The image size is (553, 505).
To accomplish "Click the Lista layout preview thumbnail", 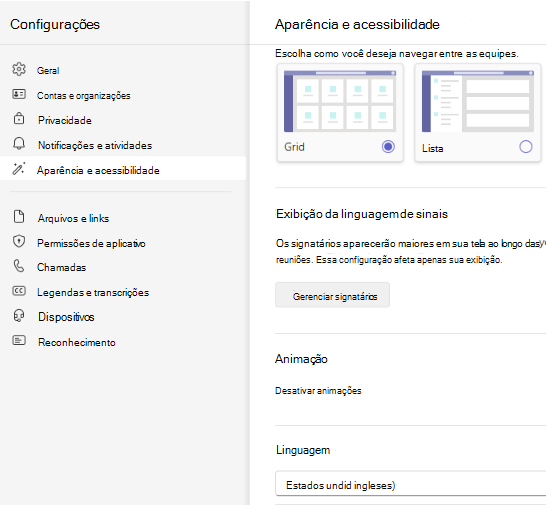I will click(478, 101).
